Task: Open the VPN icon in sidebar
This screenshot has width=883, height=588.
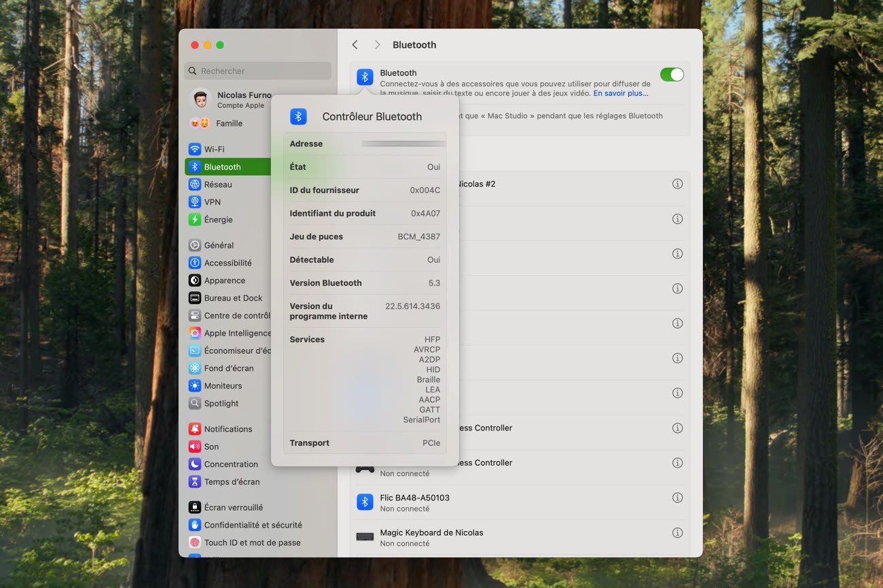Action: [195, 202]
